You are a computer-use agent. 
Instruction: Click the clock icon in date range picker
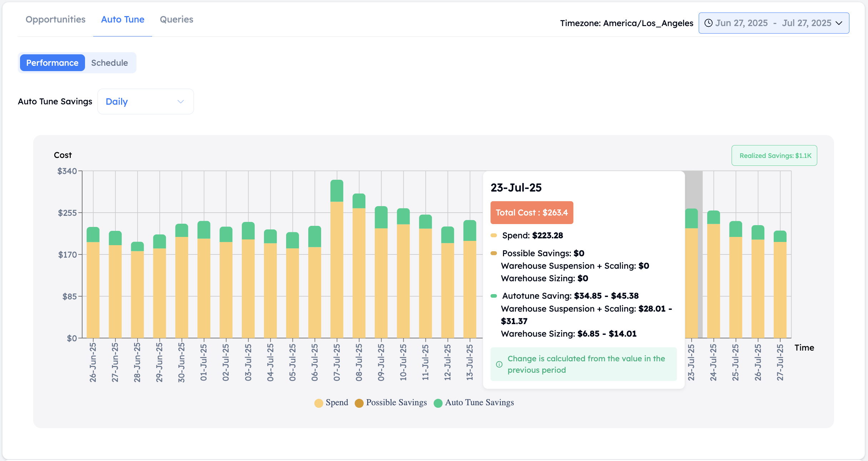(x=708, y=23)
